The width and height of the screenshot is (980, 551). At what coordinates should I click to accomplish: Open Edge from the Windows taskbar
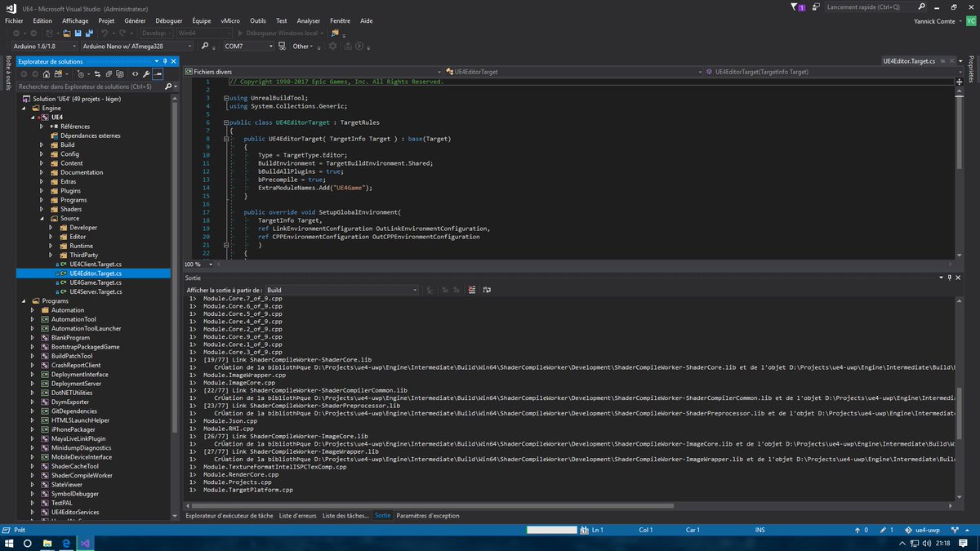pyautogui.click(x=67, y=543)
